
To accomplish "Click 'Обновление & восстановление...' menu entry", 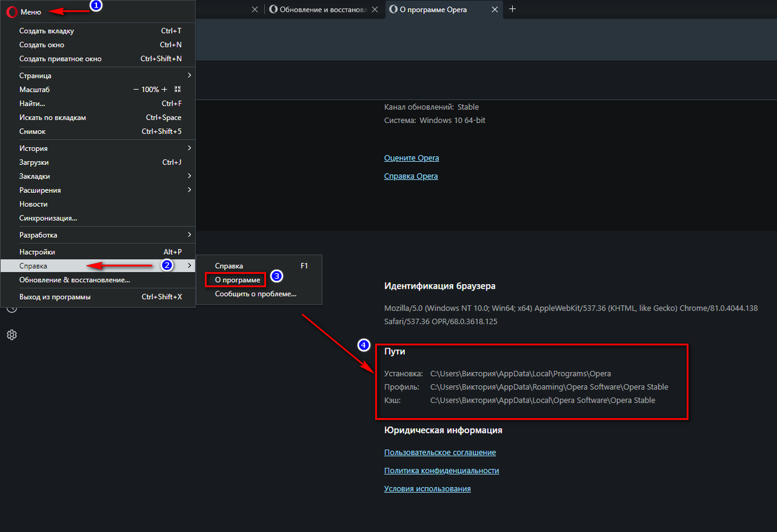I will [x=98, y=280].
